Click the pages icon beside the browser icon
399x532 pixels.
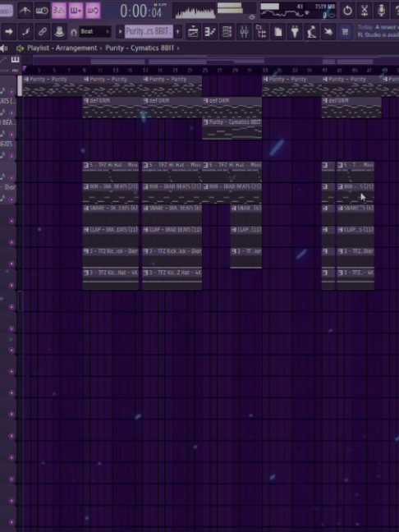(x=277, y=31)
